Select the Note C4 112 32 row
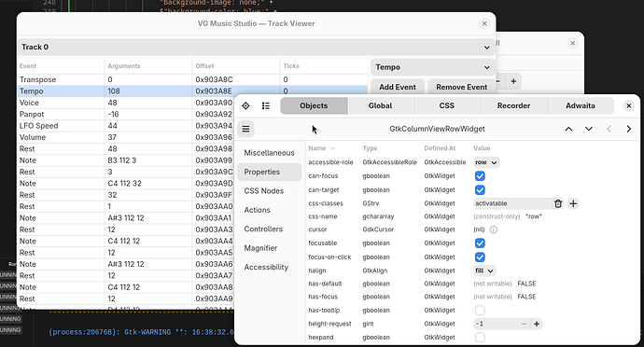 (x=126, y=184)
